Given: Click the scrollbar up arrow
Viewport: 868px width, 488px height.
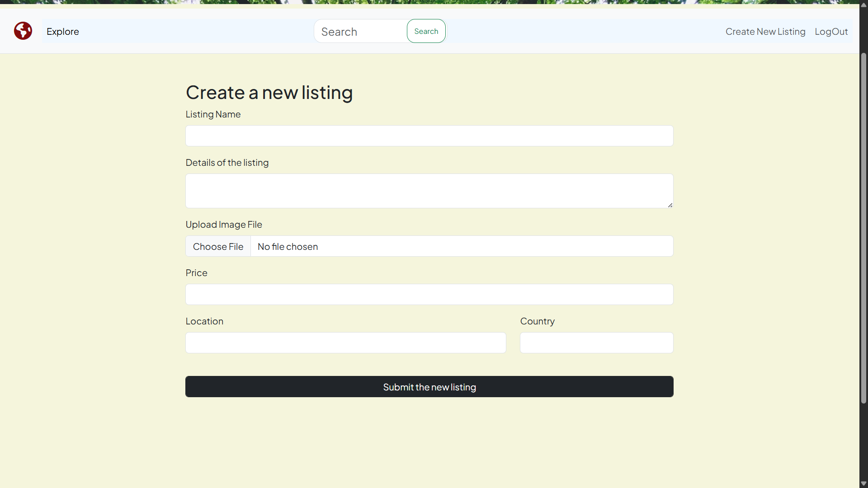Looking at the screenshot, I should click(863, 5).
